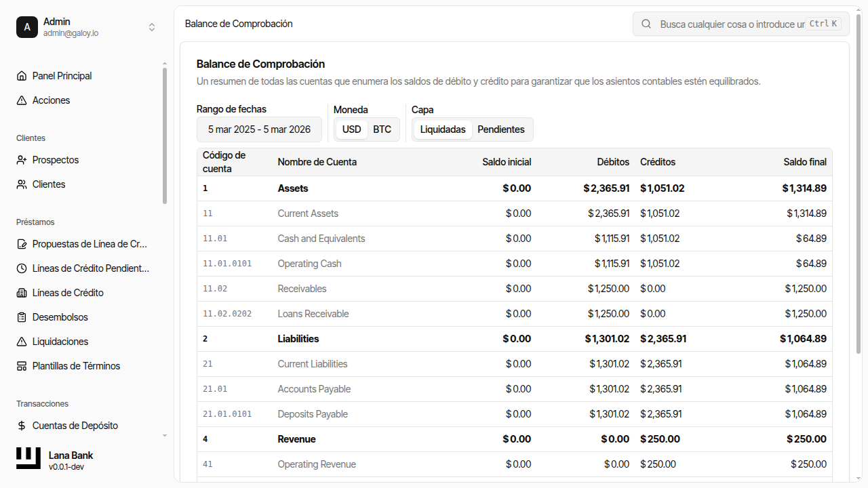Click the Acciones warning triangle icon
The width and height of the screenshot is (868, 488).
(x=22, y=100)
